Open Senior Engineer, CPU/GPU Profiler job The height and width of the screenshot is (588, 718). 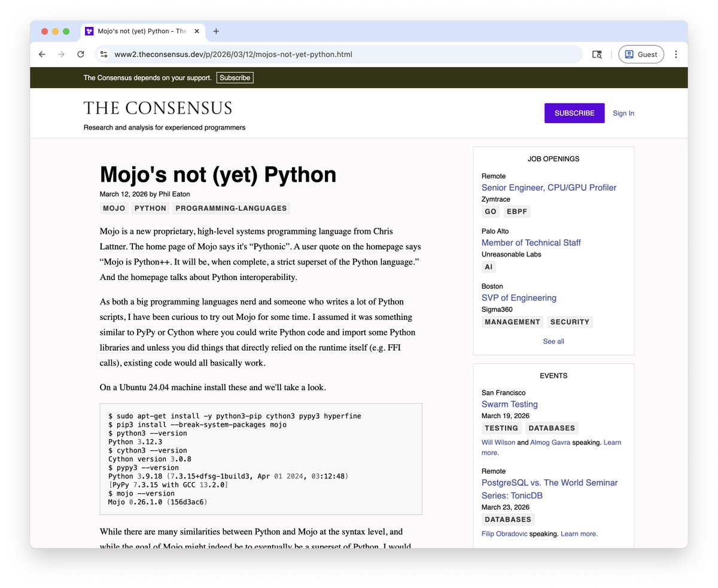(549, 187)
